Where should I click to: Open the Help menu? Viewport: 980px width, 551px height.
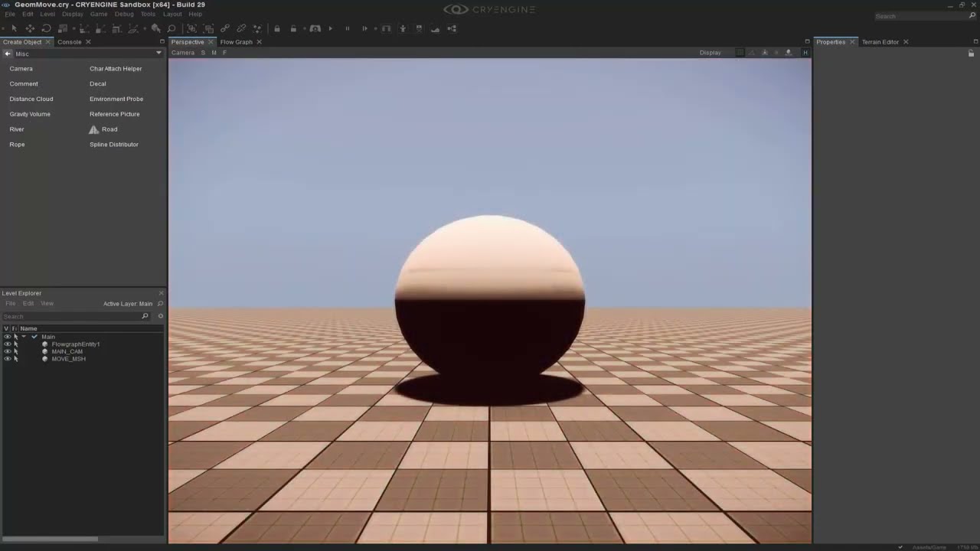click(x=195, y=15)
